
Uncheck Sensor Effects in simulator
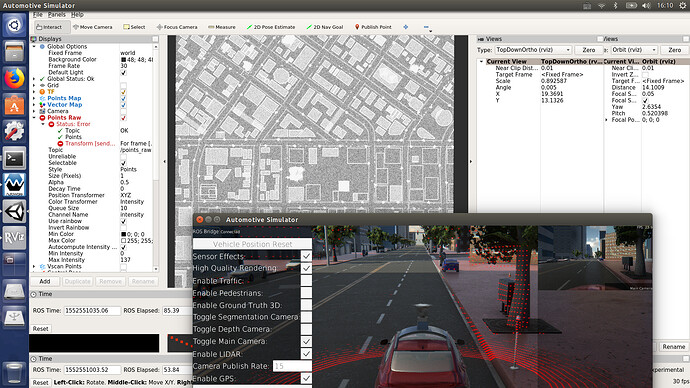(x=306, y=256)
